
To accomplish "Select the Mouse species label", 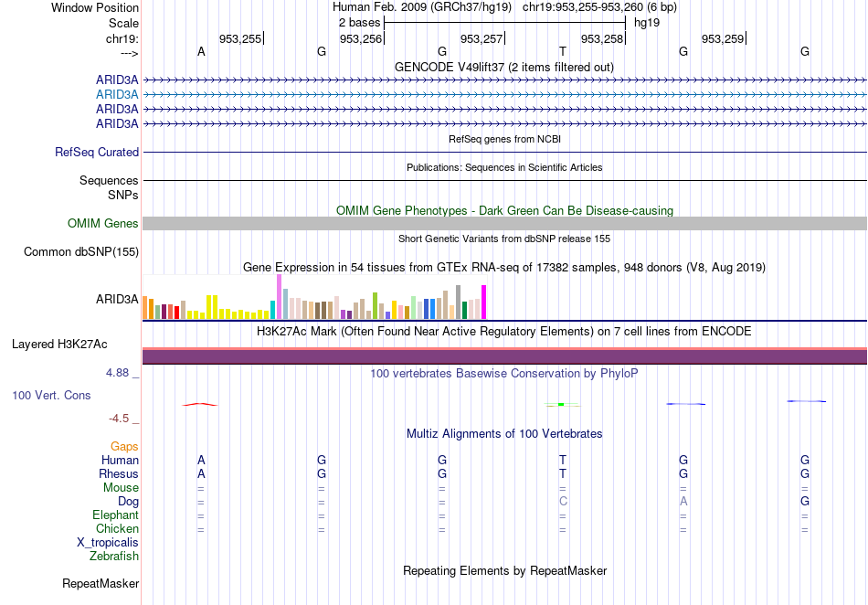I will (x=121, y=488).
